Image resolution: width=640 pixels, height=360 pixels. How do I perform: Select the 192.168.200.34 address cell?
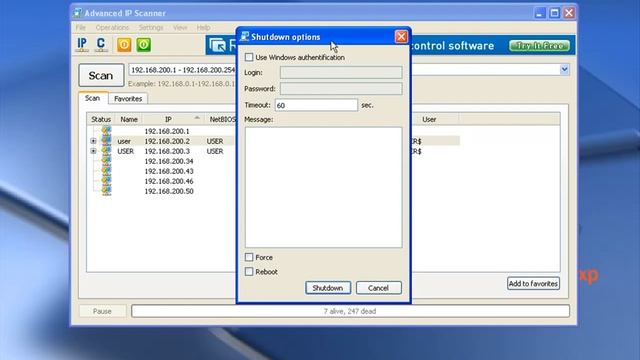point(169,161)
